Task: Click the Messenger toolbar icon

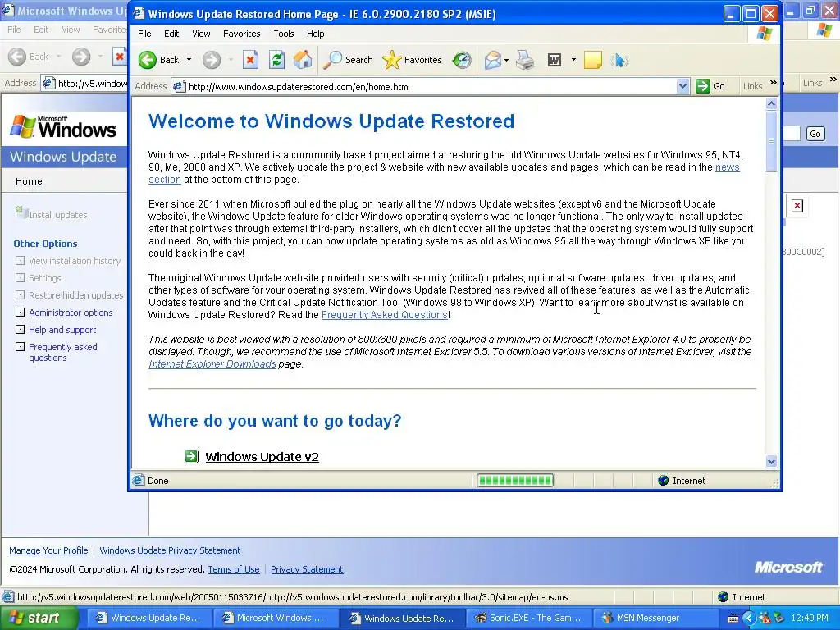Action: click(619, 60)
